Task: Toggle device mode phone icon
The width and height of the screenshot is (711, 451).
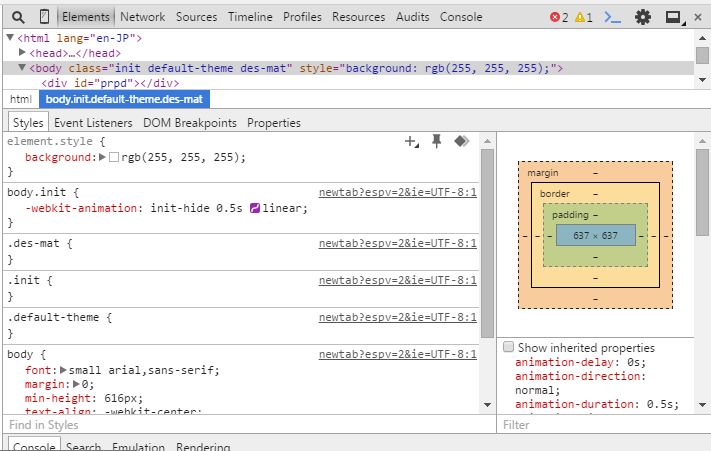Action: coord(44,17)
